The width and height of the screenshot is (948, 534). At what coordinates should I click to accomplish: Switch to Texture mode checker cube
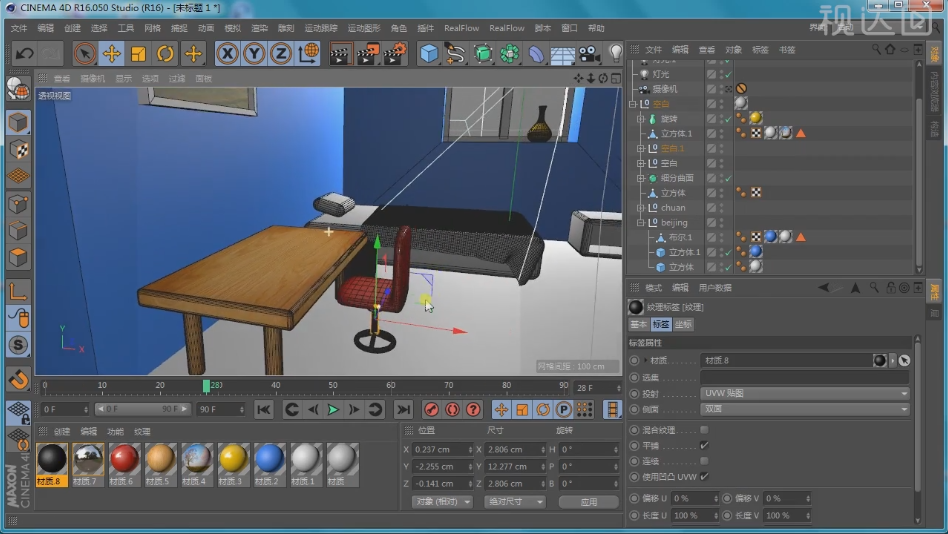[x=18, y=149]
